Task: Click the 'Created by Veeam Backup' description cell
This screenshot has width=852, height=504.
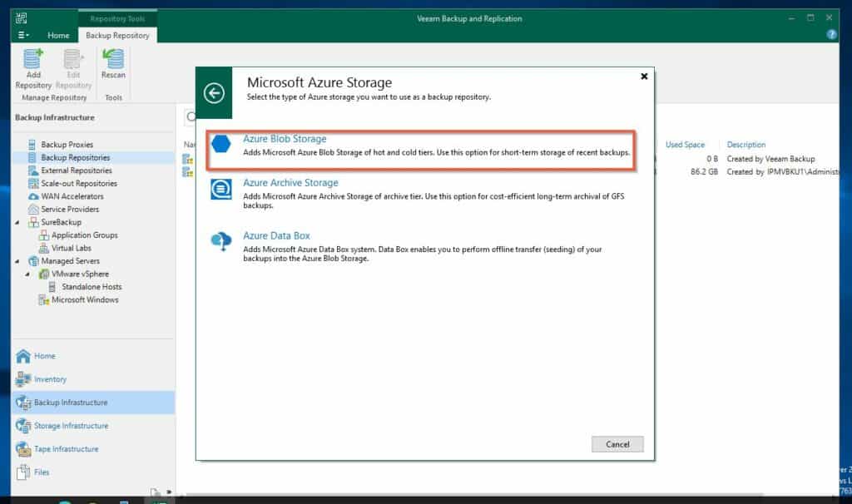Action: [770, 159]
